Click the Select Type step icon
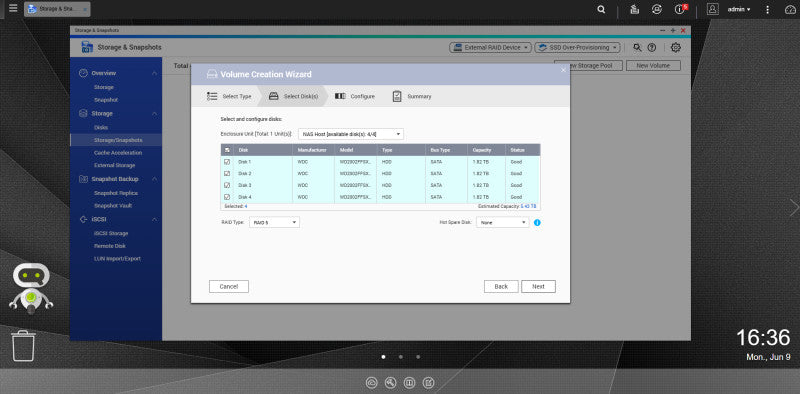Screen dimensions: 800x394 [212, 96]
